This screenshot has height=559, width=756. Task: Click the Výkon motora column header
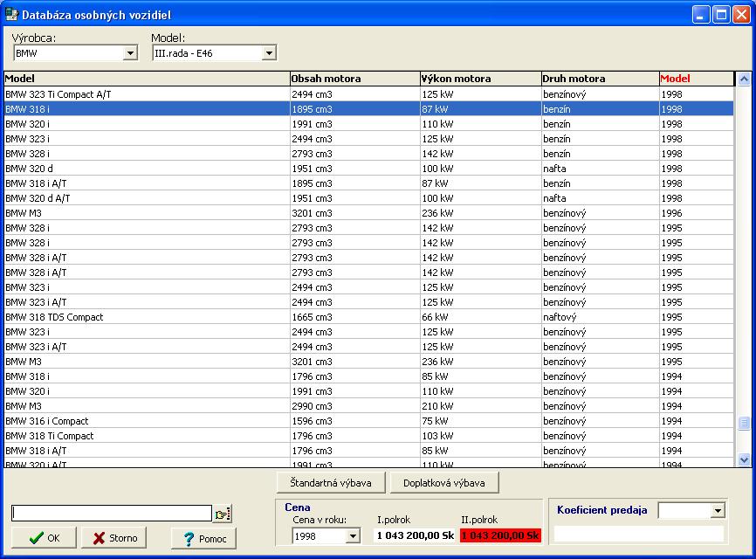481,79
